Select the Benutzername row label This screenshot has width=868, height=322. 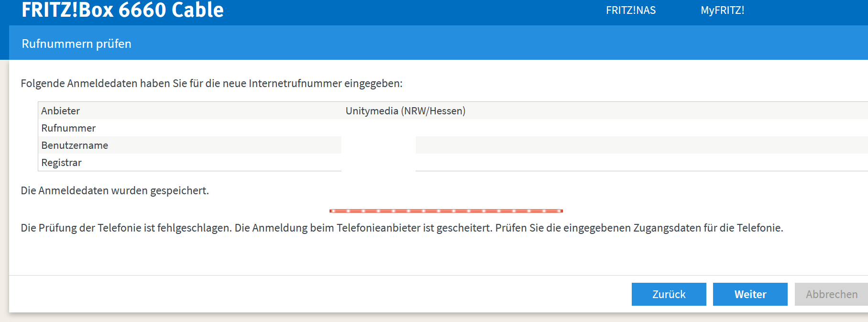pos(75,145)
